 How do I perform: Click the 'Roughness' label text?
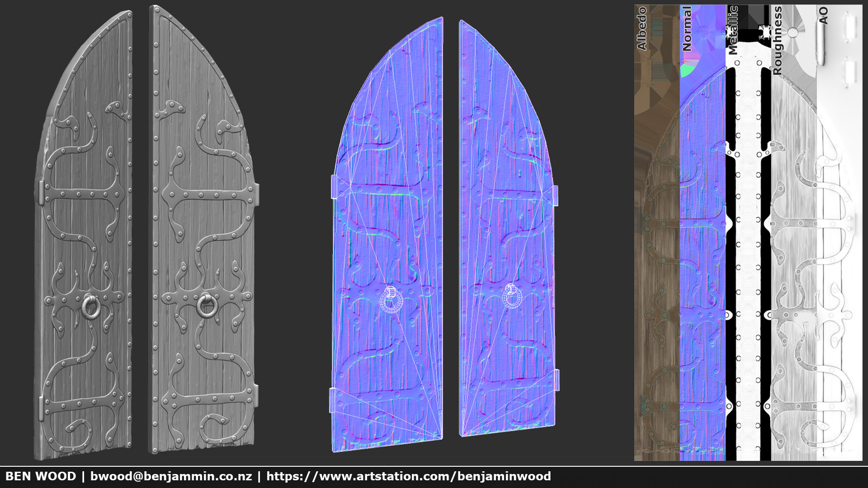[778, 41]
